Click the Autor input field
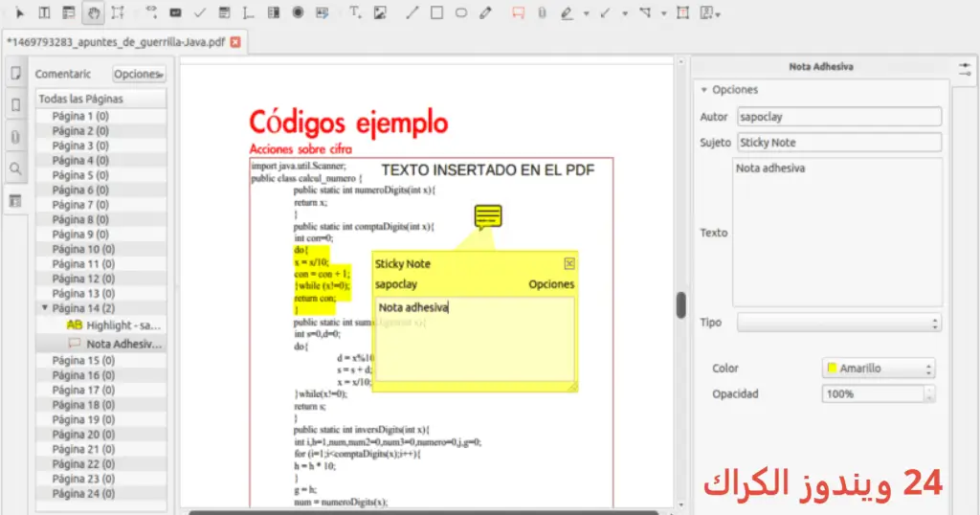This screenshot has width=980, height=515. tap(838, 117)
